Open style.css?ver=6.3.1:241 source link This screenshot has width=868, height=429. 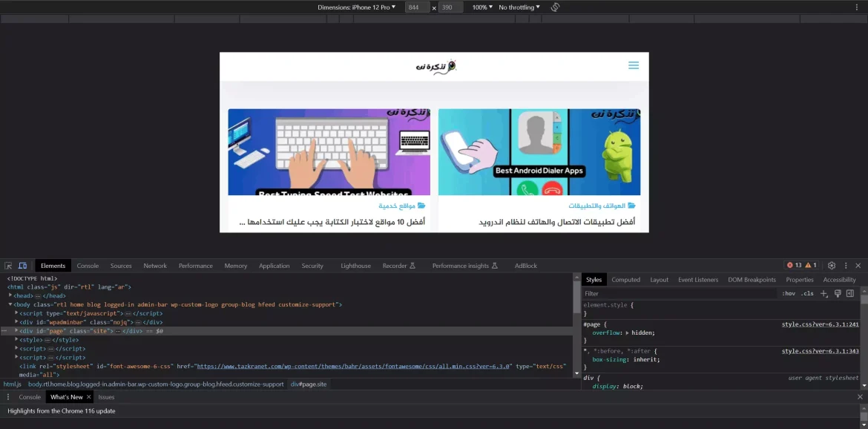(x=820, y=324)
